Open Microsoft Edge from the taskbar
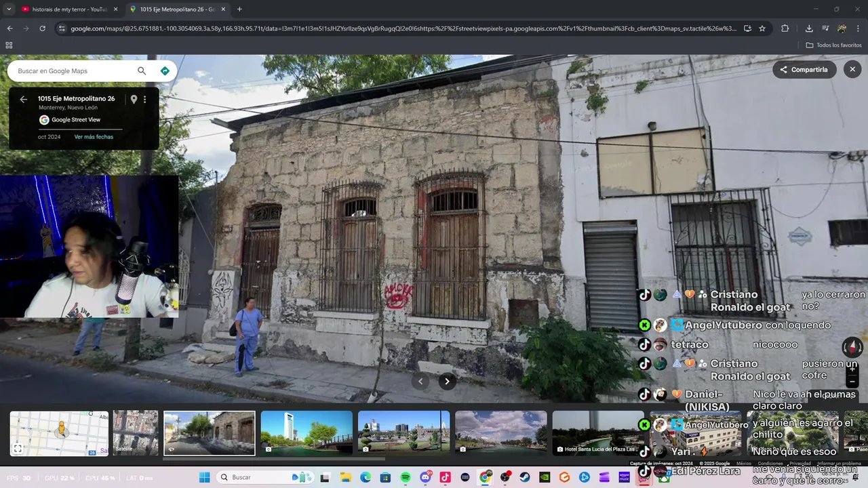868x488 pixels. click(x=366, y=477)
